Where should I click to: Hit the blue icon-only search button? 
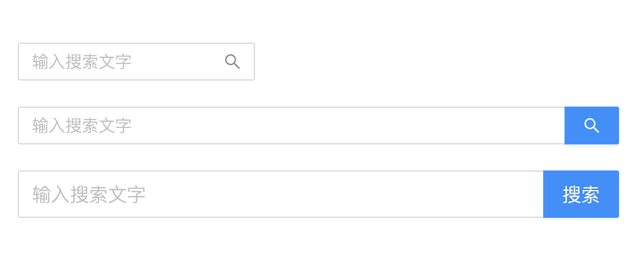point(591,125)
